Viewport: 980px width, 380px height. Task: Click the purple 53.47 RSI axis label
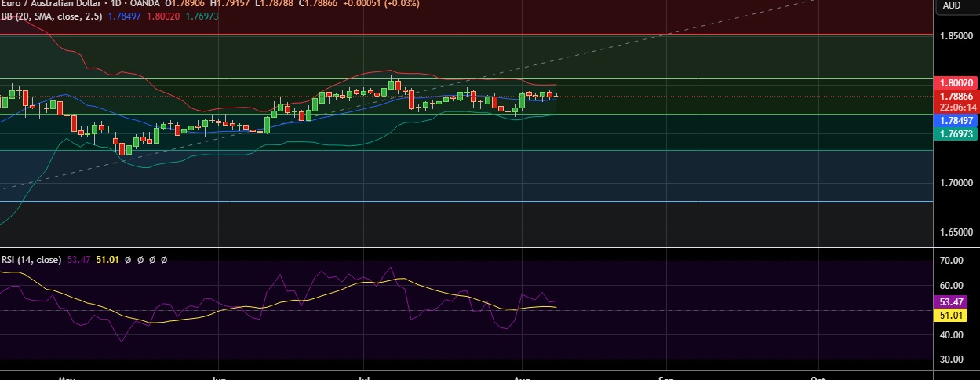(951, 301)
